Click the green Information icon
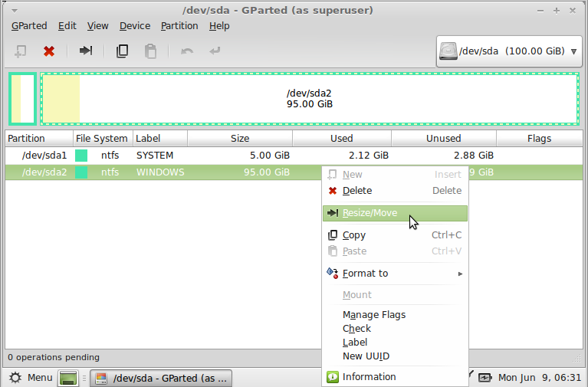The width and height of the screenshot is (588, 387). click(333, 377)
